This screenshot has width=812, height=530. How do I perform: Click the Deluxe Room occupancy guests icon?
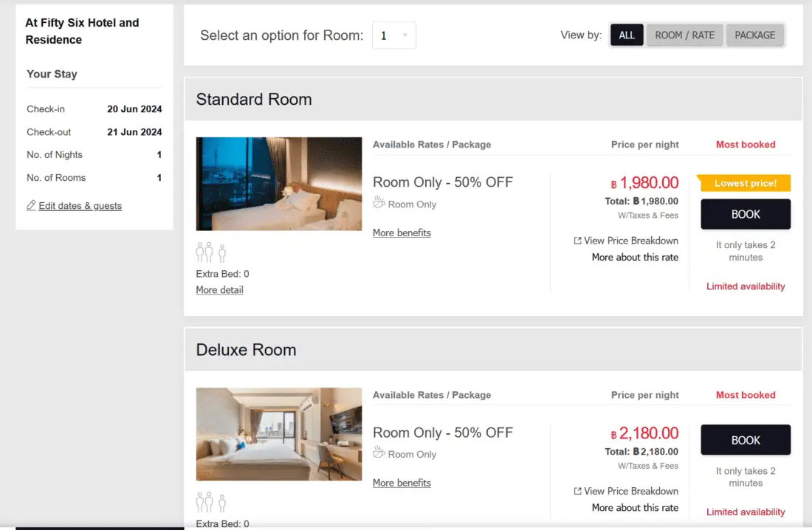pyautogui.click(x=211, y=503)
